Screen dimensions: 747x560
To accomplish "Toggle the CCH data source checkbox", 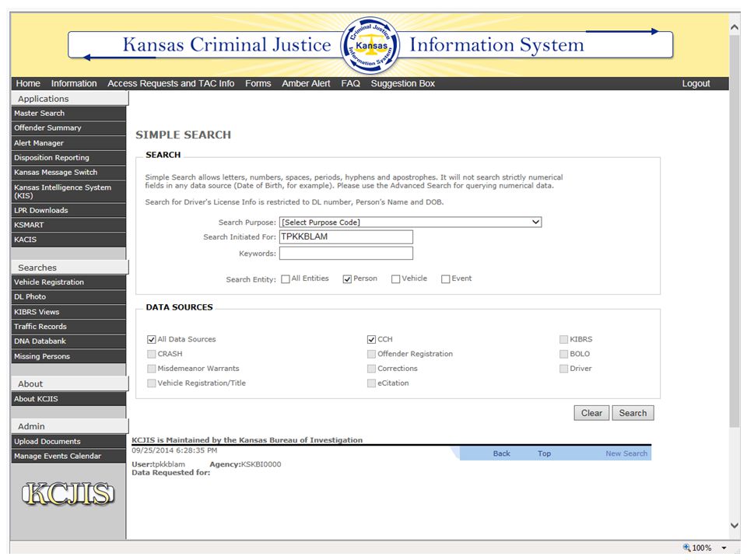I will click(x=372, y=340).
